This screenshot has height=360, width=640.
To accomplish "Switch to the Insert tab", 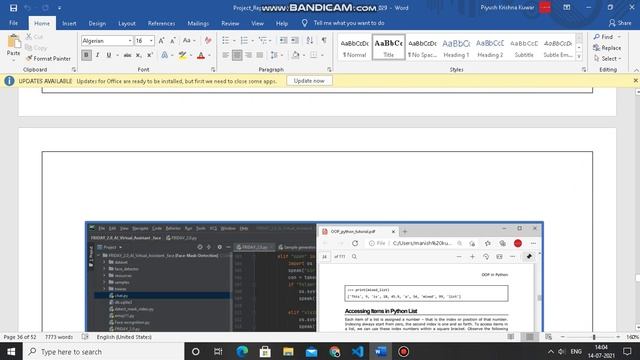I will (x=69, y=23).
